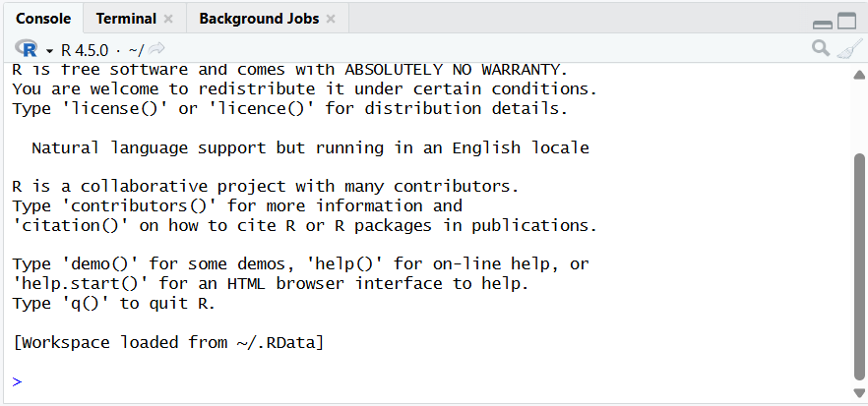Click the console scrollbar down arrow
The width and height of the screenshot is (868, 406).
coord(859,393)
